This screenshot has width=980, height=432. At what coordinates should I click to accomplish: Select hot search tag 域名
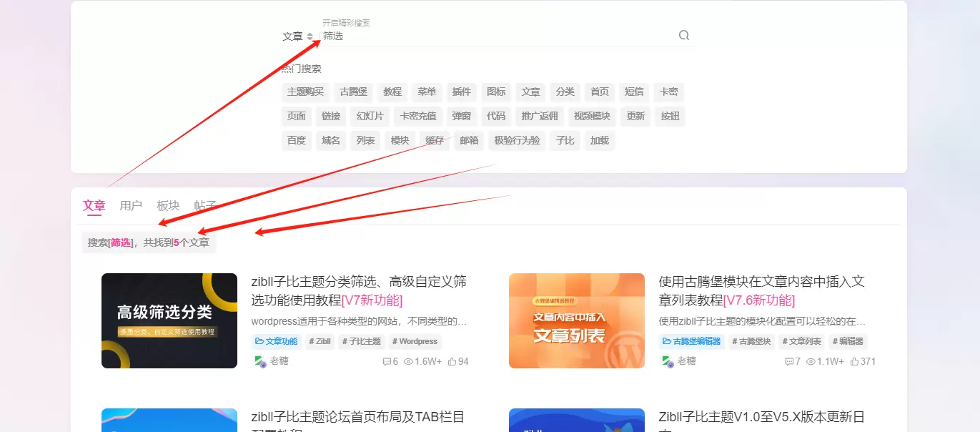(x=331, y=141)
